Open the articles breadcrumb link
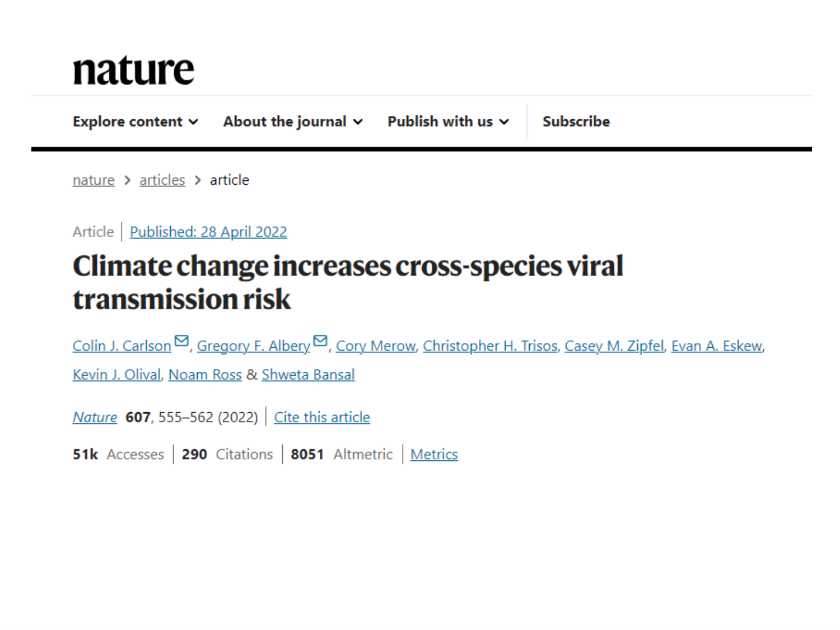Screen dimensions: 840x630 (162, 180)
